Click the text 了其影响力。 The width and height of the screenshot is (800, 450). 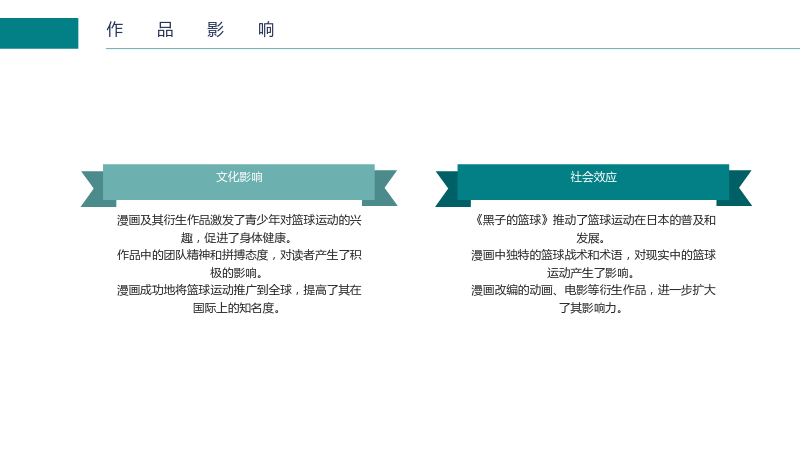pos(591,308)
